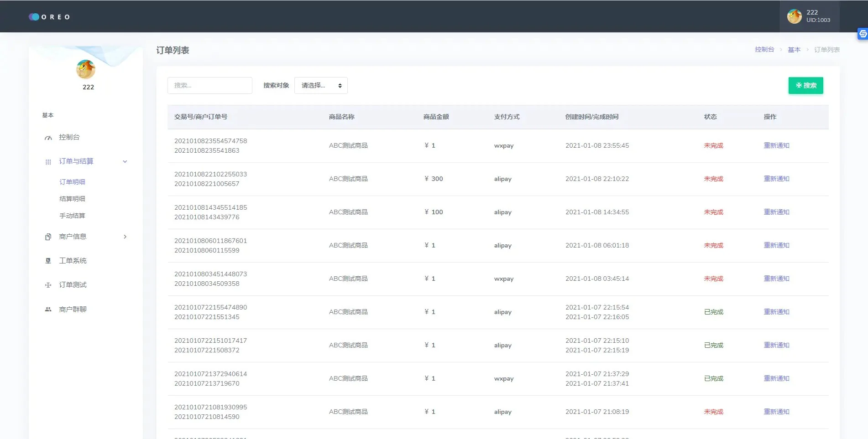Click the 订单测试 sidebar icon

click(48, 285)
